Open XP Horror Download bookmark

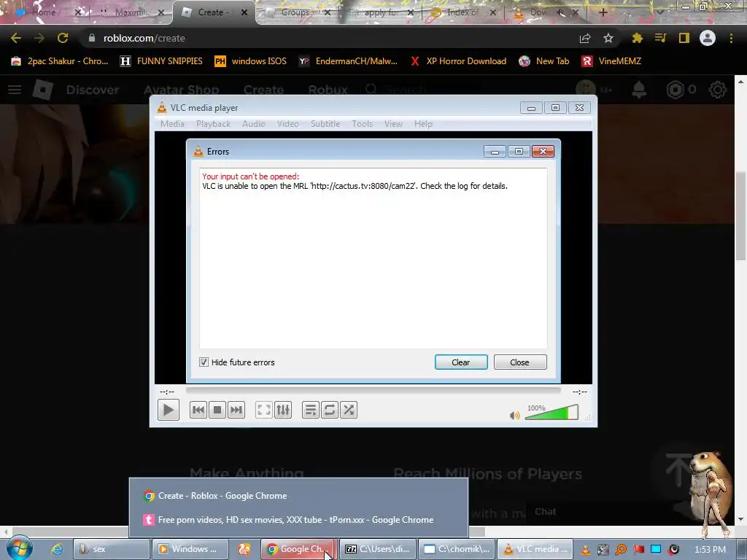coord(458,61)
